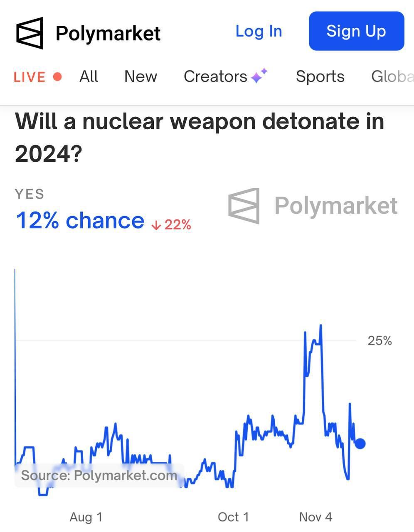This screenshot has width=414, height=532.
Task: Click the Polymarket wordmark in header
Action: point(108,33)
